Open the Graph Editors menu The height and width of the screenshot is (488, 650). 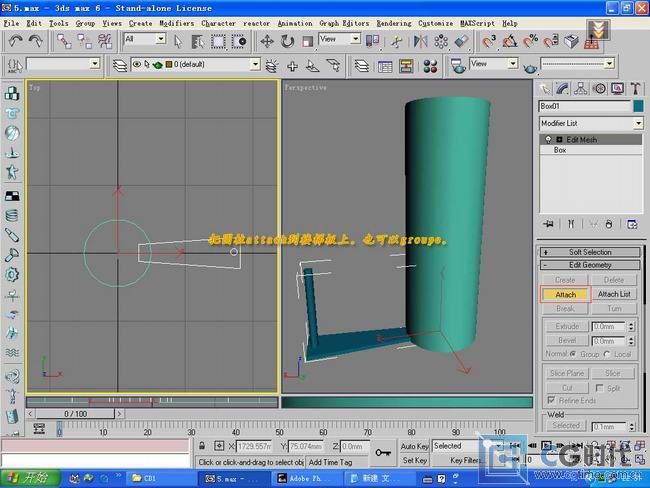344,24
